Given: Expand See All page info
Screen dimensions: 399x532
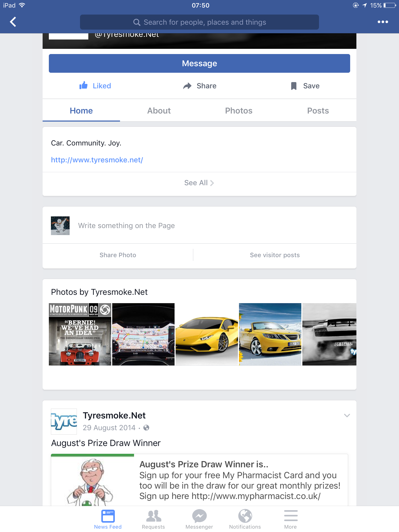Looking at the screenshot, I should point(199,183).
